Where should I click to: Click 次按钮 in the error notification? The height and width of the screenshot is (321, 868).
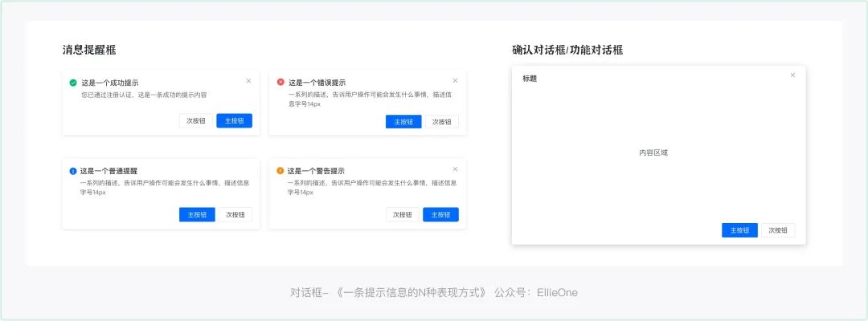[x=442, y=122]
